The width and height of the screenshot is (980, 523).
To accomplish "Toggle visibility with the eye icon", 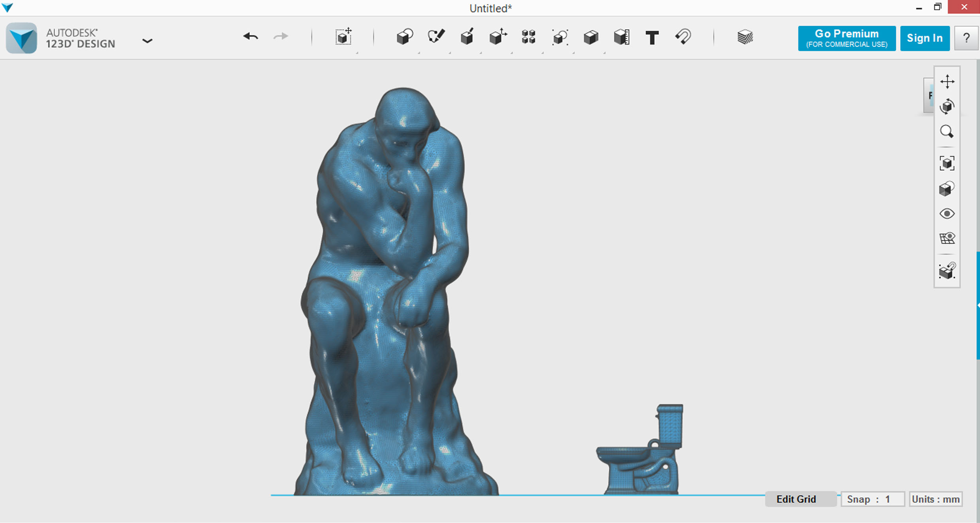I will pyautogui.click(x=947, y=214).
